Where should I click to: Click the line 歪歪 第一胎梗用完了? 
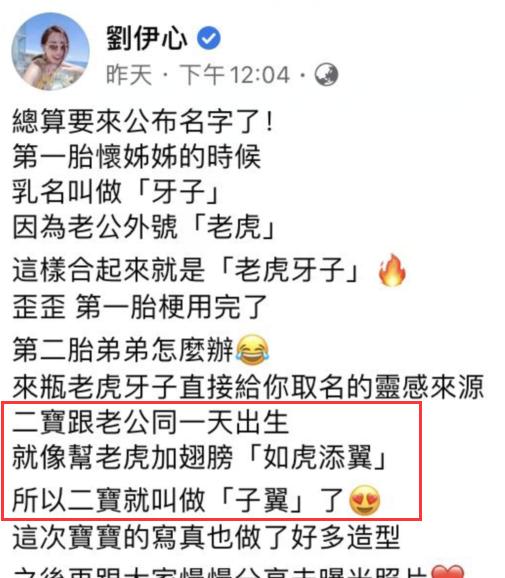click(140, 307)
